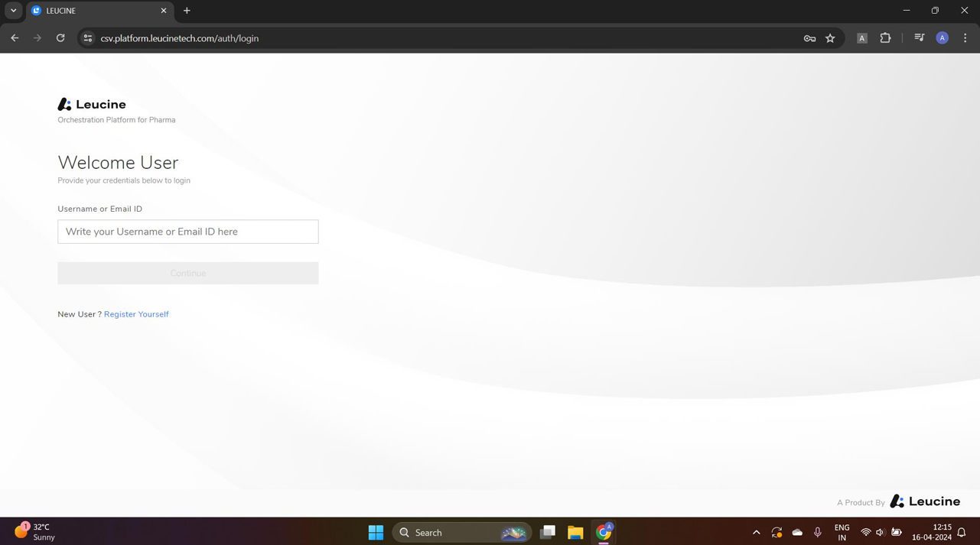Image resolution: width=980 pixels, height=545 pixels.
Task: Click the Leucine logo next to 'A Product By'
Action: (x=925, y=501)
